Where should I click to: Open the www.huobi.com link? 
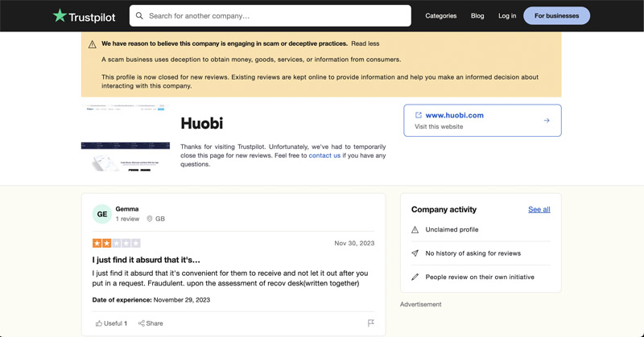point(454,115)
